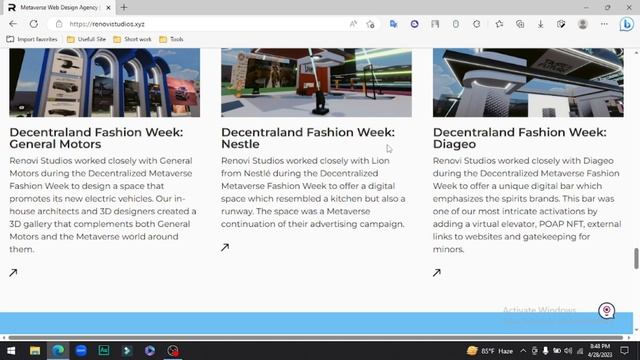Screen dimensions: 640x360
Task: Open Import favorites bookmark
Action: 32,39
